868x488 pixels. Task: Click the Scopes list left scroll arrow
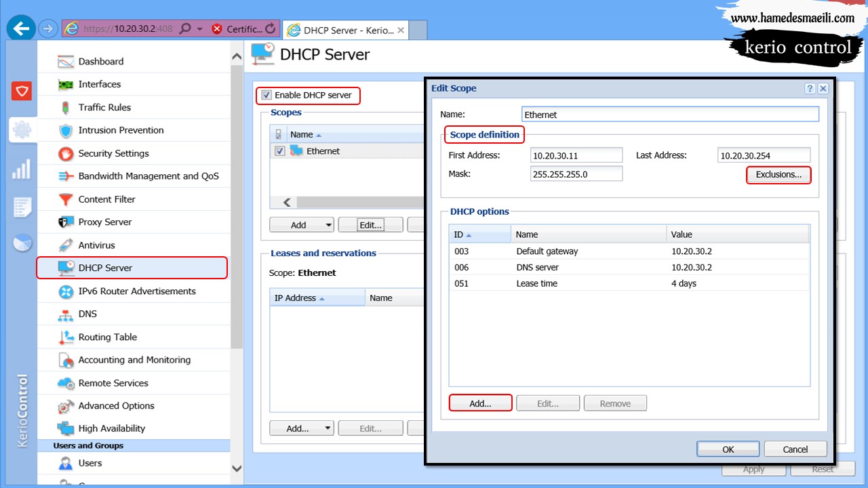click(x=286, y=203)
